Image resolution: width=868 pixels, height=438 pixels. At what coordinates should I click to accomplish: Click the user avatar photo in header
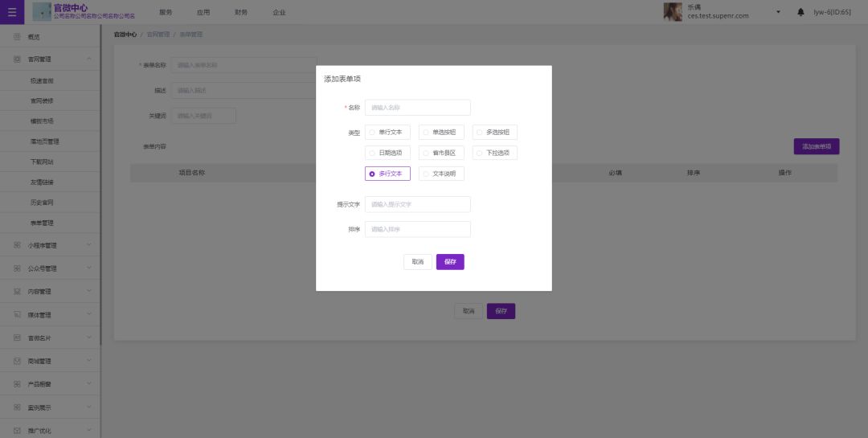click(672, 12)
